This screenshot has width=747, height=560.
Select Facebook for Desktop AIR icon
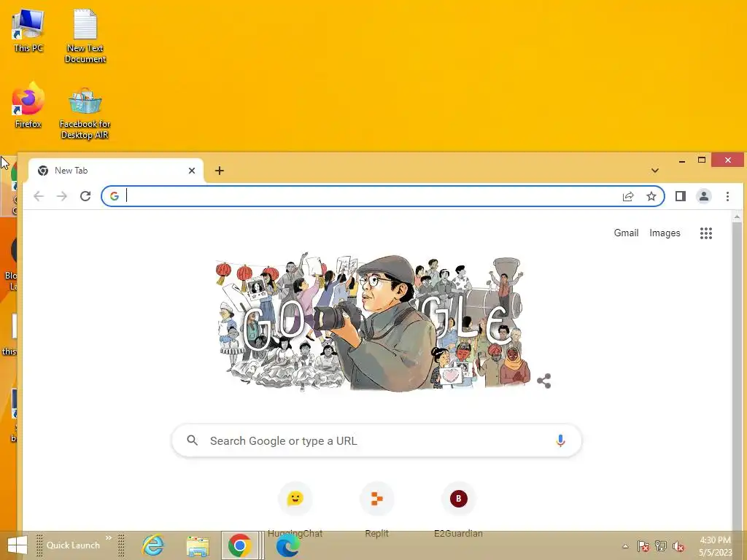click(85, 113)
